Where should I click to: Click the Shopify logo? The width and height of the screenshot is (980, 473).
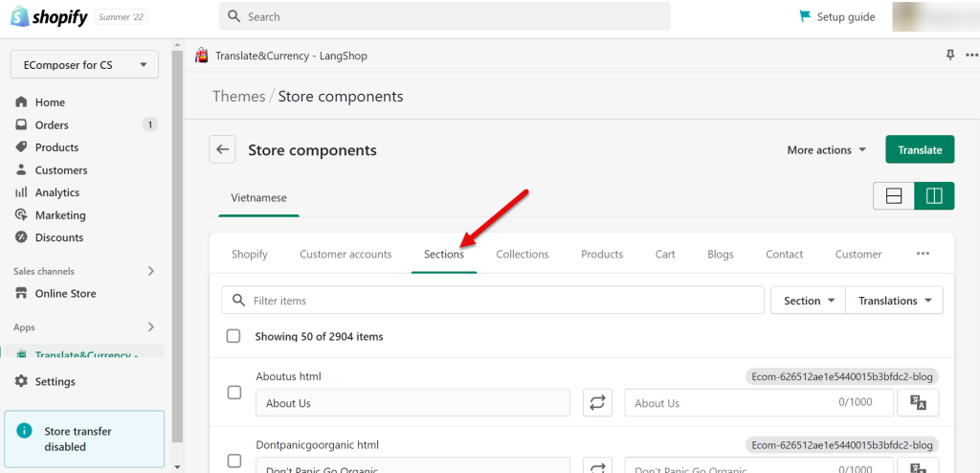click(x=49, y=17)
